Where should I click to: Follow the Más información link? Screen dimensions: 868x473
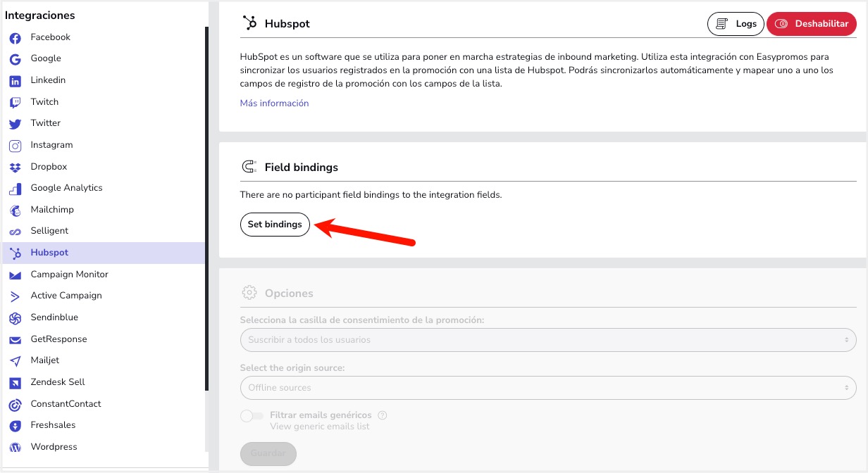(x=274, y=103)
